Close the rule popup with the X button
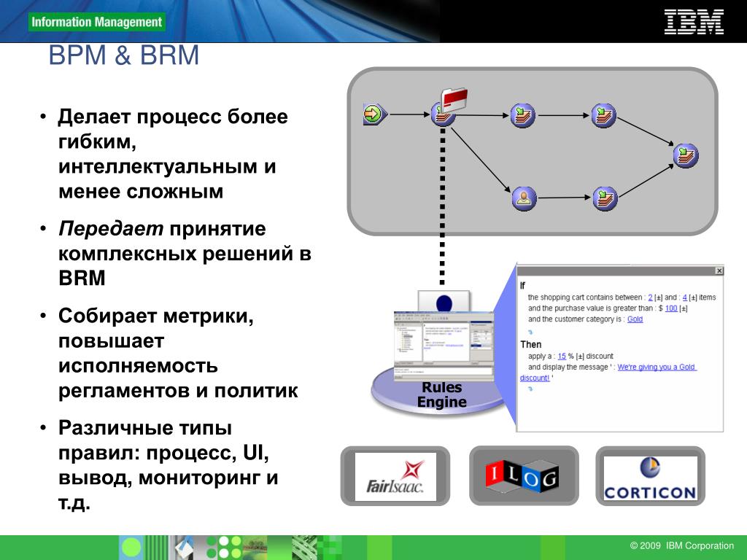The image size is (747, 560). (x=719, y=271)
